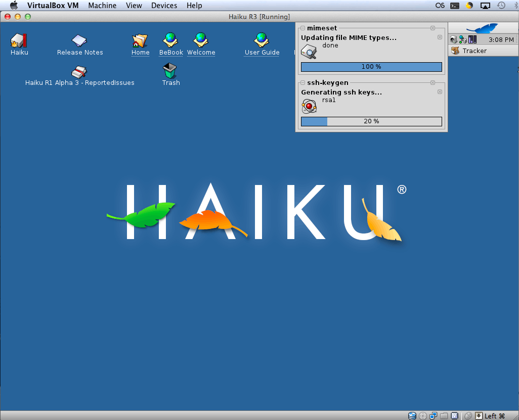Open ProcessController bars in the Deskbar tray
The width and height of the screenshot is (519, 420).
click(x=472, y=39)
